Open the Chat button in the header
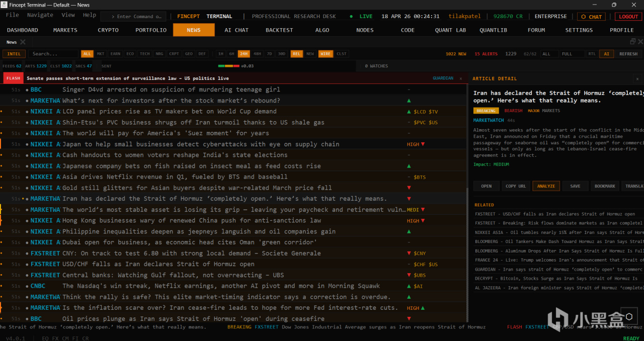The height and width of the screenshot is (341, 644). click(591, 17)
